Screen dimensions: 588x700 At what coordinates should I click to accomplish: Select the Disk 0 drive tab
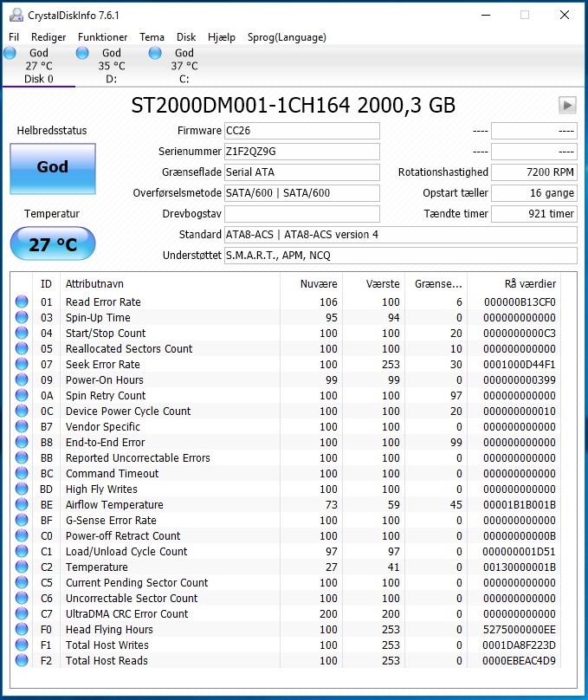[39, 66]
